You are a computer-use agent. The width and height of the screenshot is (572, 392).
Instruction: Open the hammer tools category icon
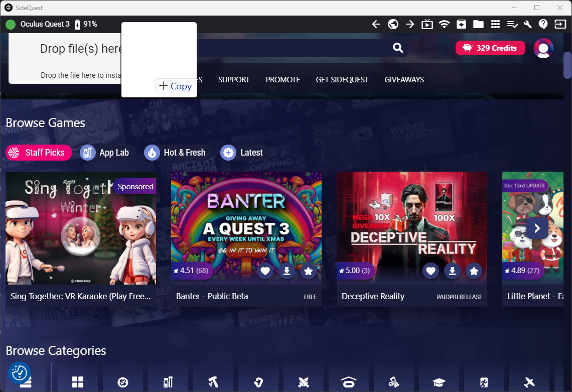pos(213,382)
